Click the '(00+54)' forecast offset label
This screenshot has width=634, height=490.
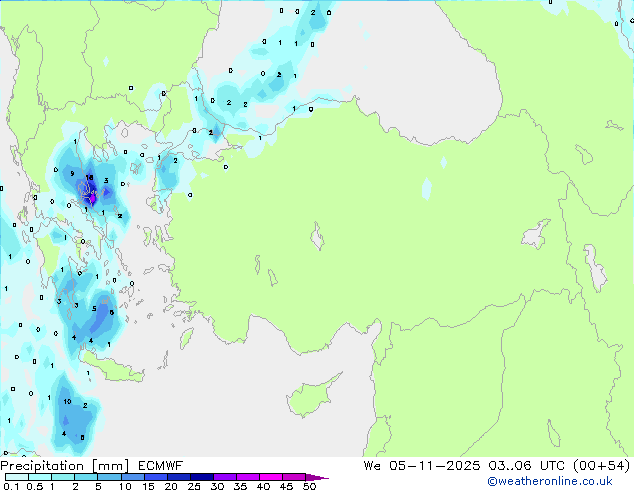(602, 466)
